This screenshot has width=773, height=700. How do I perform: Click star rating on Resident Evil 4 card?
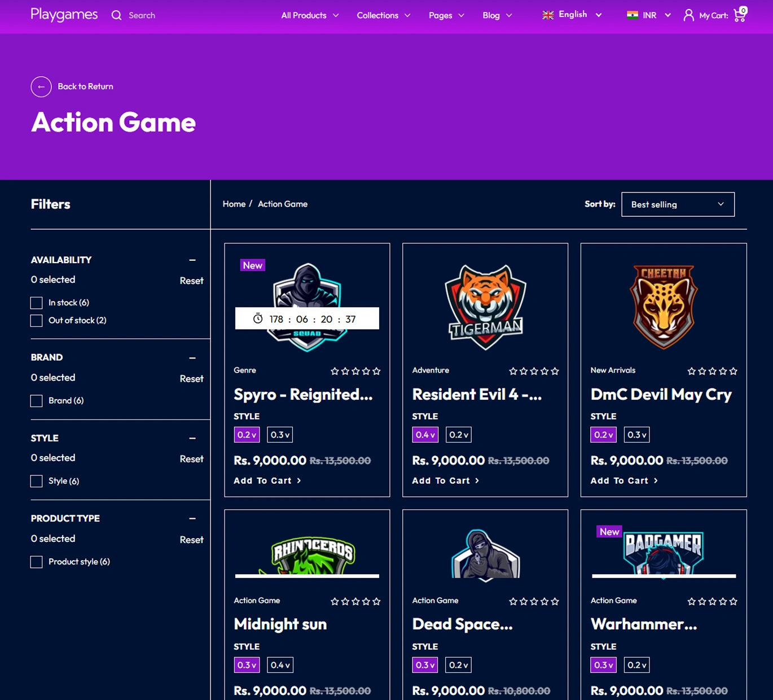[x=534, y=371]
